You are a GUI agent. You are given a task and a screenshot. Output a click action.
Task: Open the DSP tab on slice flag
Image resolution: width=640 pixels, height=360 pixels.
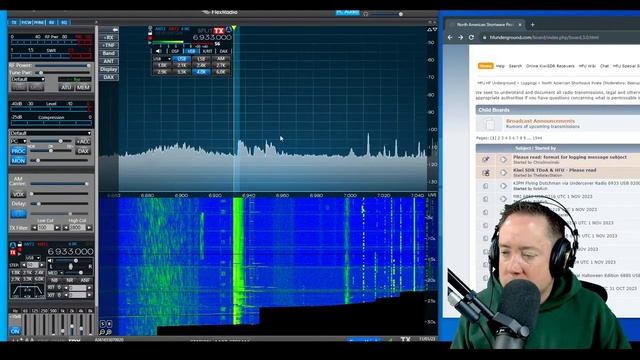pyautogui.click(x=175, y=51)
